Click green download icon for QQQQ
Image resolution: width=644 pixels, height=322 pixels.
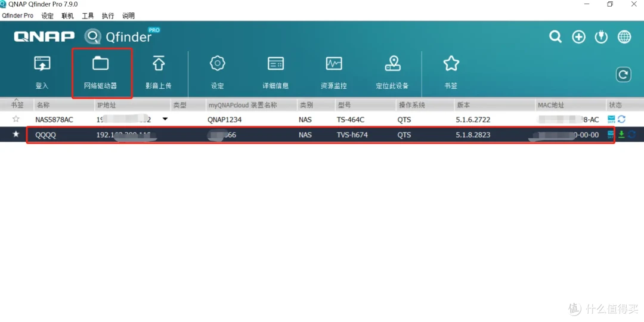[x=621, y=135]
